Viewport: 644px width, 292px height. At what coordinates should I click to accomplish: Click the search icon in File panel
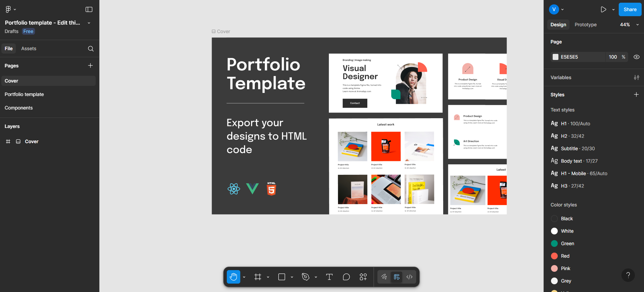click(x=91, y=48)
